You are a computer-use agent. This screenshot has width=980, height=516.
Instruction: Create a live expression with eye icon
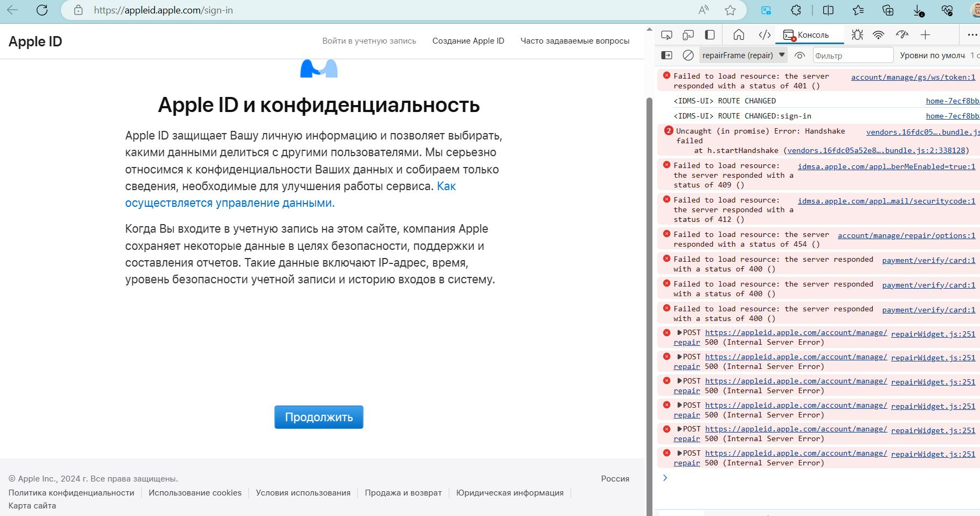[x=800, y=55]
